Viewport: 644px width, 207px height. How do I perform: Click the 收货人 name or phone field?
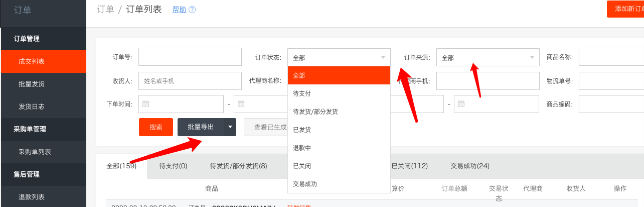pyautogui.click(x=176, y=81)
